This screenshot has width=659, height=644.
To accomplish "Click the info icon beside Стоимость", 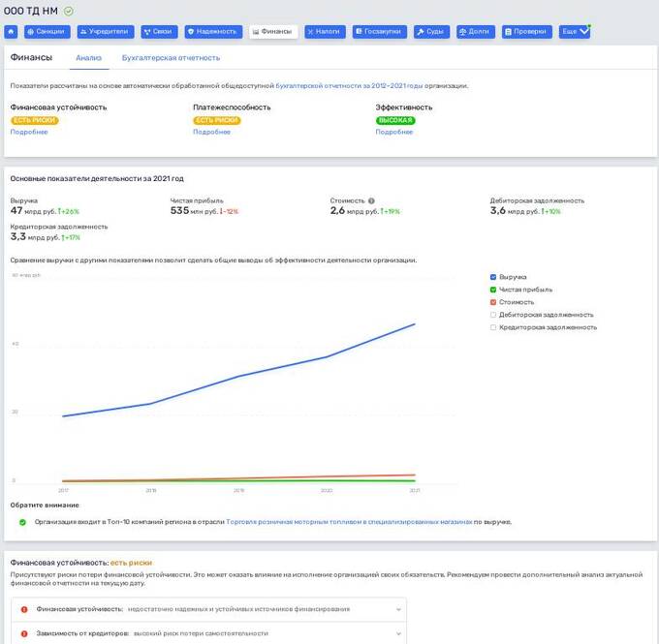I will 371,200.
